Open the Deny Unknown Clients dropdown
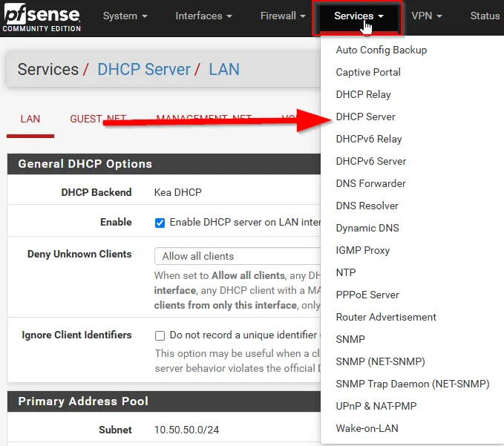The image size is (504, 446). pyautogui.click(x=238, y=256)
